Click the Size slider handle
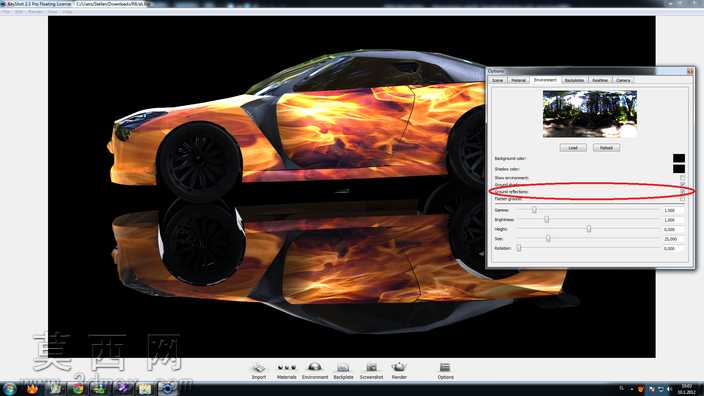The height and width of the screenshot is (396, 704). click(x=548, y=238)
